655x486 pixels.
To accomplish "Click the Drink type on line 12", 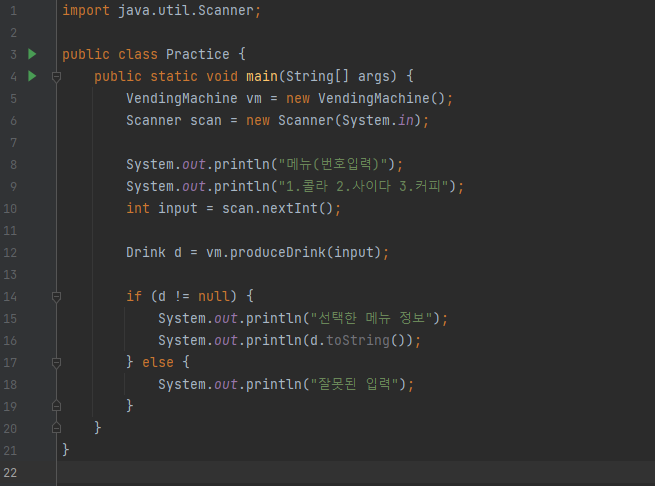I will (146, 252).
